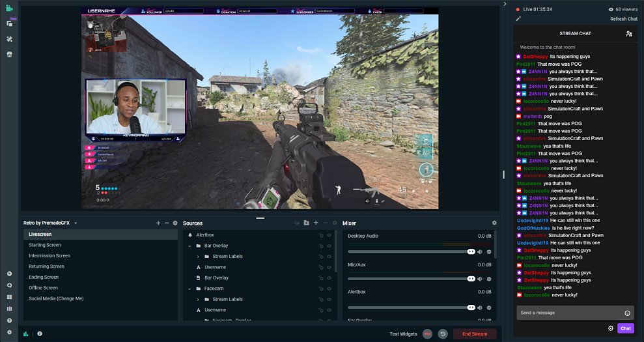Toggle visibility of the Bar Overlay folder

coord(329,246)
